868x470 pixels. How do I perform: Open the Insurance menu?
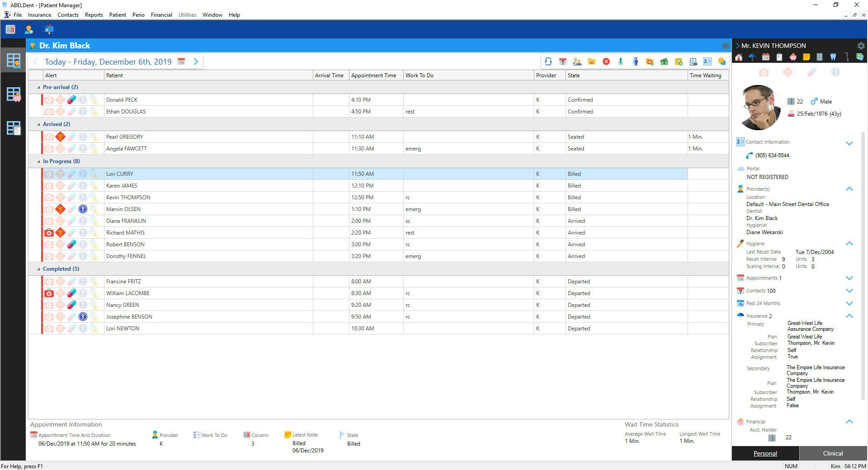click(x=39, y=14)
